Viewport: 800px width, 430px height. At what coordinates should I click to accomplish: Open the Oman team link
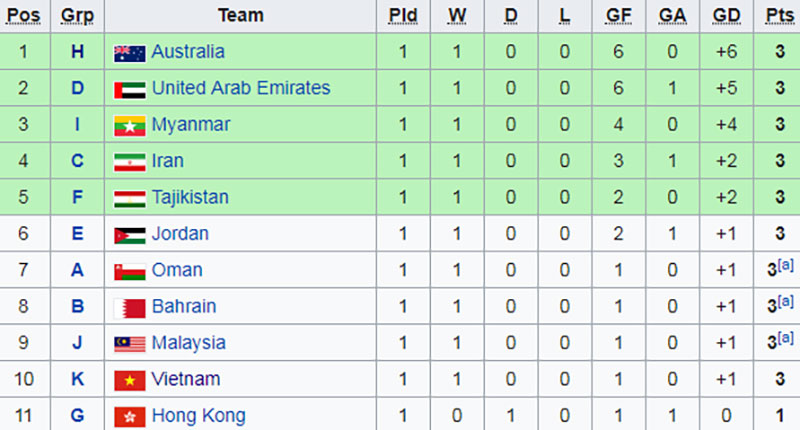point(177,270)
